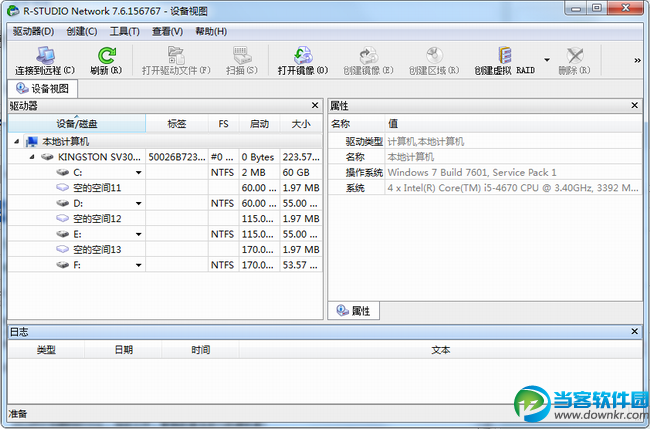Image resolution: width=650 pixels, height=429 pixels.
Task: Click the 类型 column header in the log
Action: 46,350
